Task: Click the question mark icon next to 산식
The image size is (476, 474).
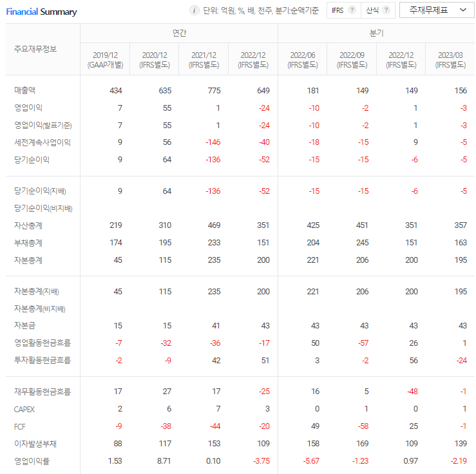Action: [x=386, y=10]
